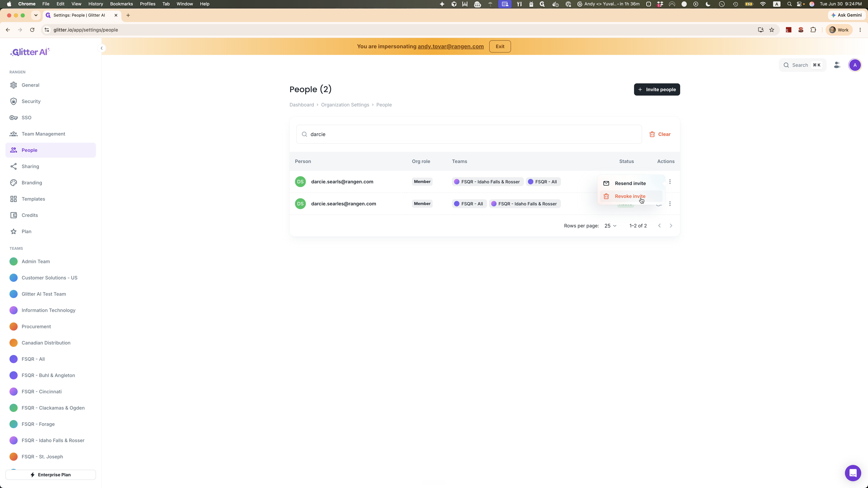
Task: Open Canadian Distribution team
Action: coord(51,343)
